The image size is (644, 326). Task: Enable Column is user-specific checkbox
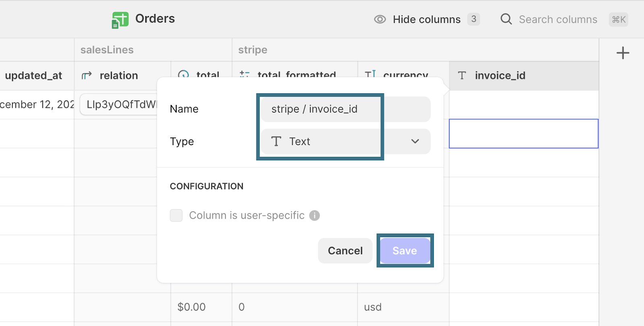tap(176, 215)
